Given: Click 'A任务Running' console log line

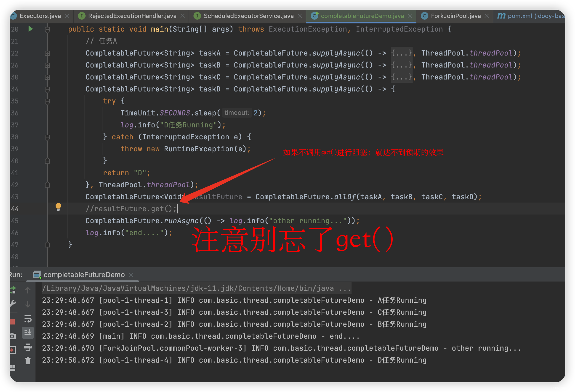Looking at the screenshot, I should 234,300.
